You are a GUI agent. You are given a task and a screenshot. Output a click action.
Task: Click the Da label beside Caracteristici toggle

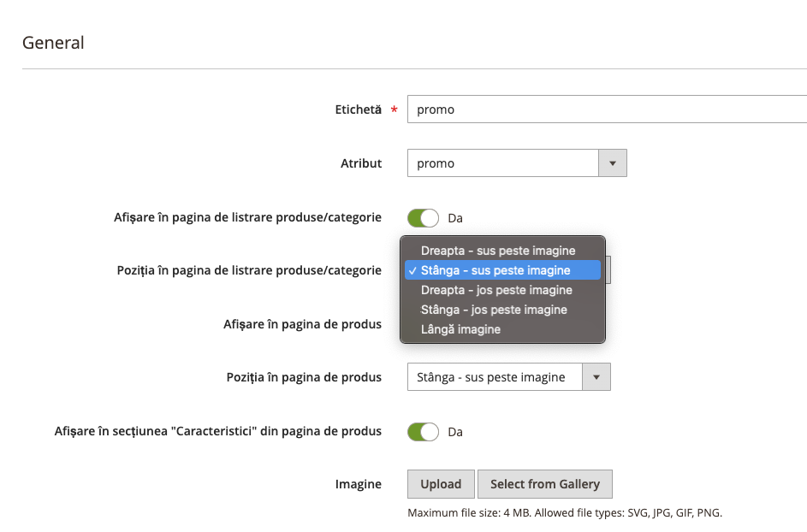click(x=455, y=432)
